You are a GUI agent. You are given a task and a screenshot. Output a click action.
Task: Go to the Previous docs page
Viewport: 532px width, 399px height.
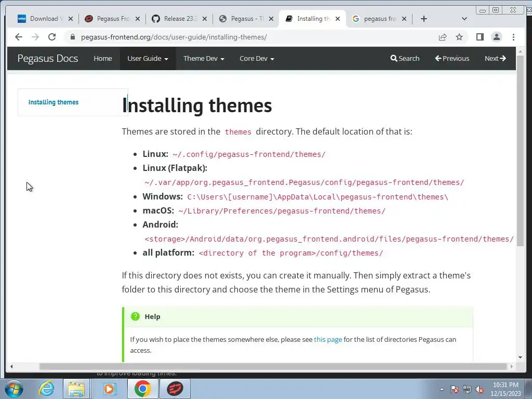click(452, 58)
